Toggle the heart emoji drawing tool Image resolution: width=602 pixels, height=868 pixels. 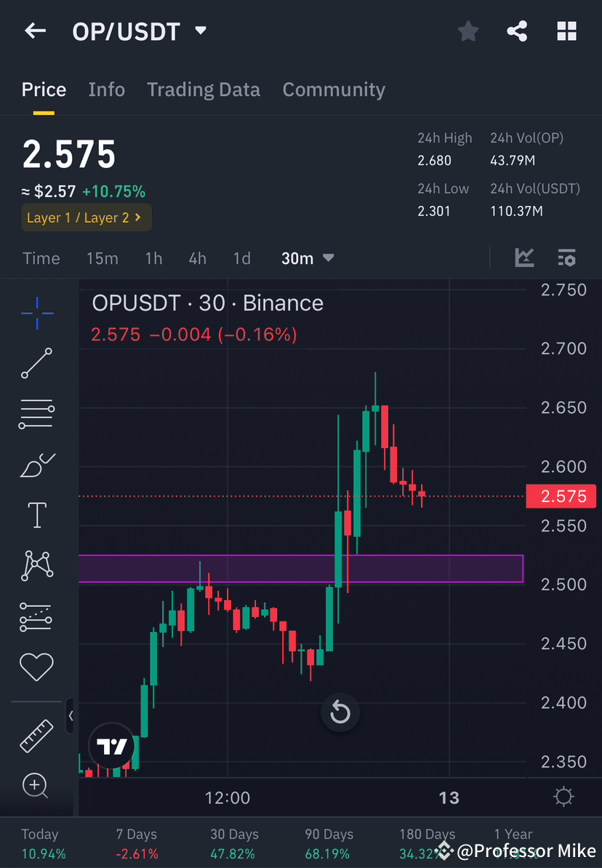point(36,666)
